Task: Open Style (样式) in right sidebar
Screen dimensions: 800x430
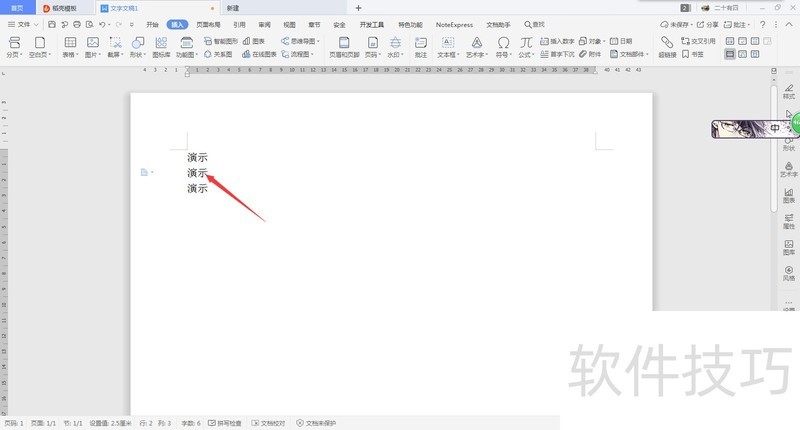Action: coord(789,91)
